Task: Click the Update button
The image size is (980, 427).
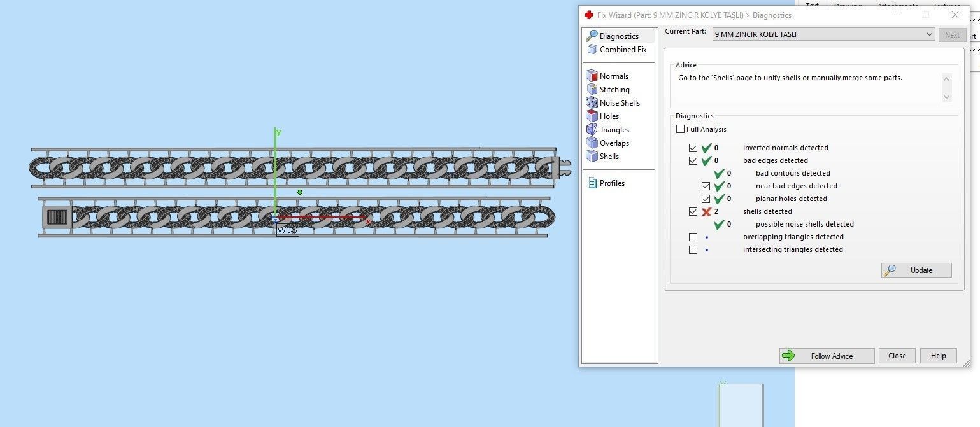Action: (x=916, y=270)
